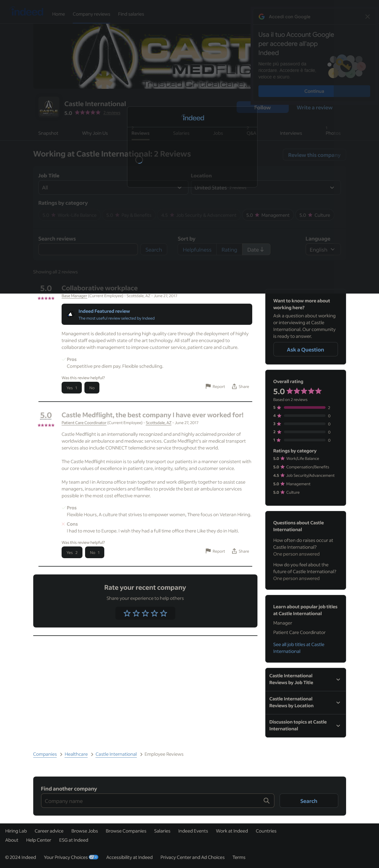Image resolution: width=379 pixels, height=868 pixels.
Task: Open the Language dropdown set to English
Action: [x=323, y=250]
